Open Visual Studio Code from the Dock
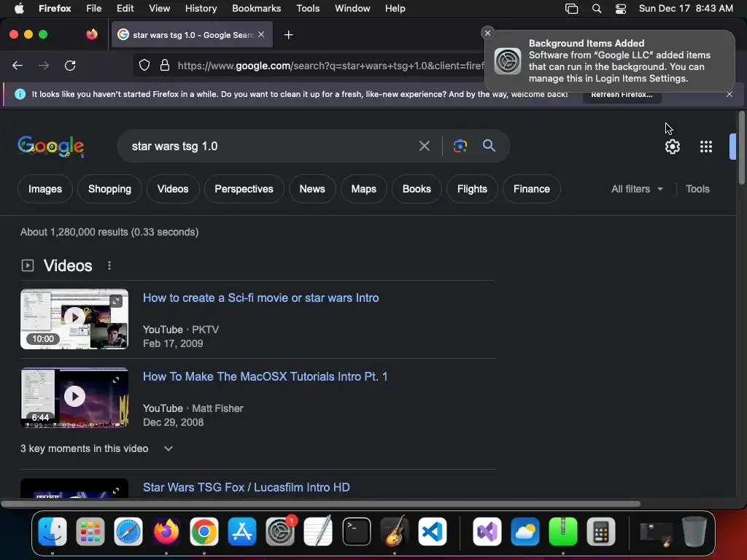 (x=433, y=532)
